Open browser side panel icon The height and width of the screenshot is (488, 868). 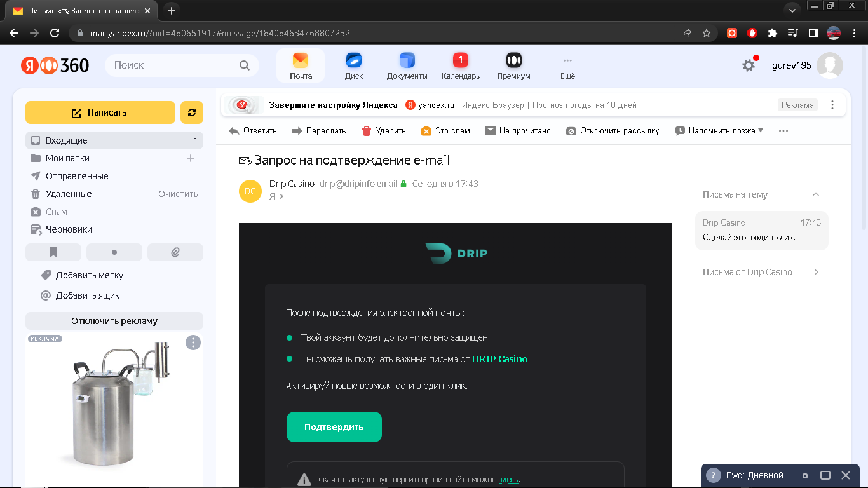point(813,33)
